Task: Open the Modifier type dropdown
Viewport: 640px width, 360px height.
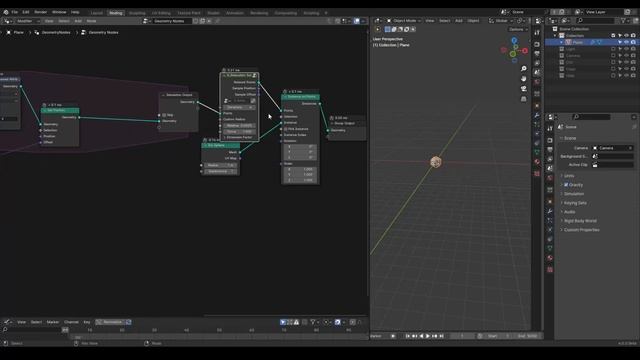Action: (28, 21)
